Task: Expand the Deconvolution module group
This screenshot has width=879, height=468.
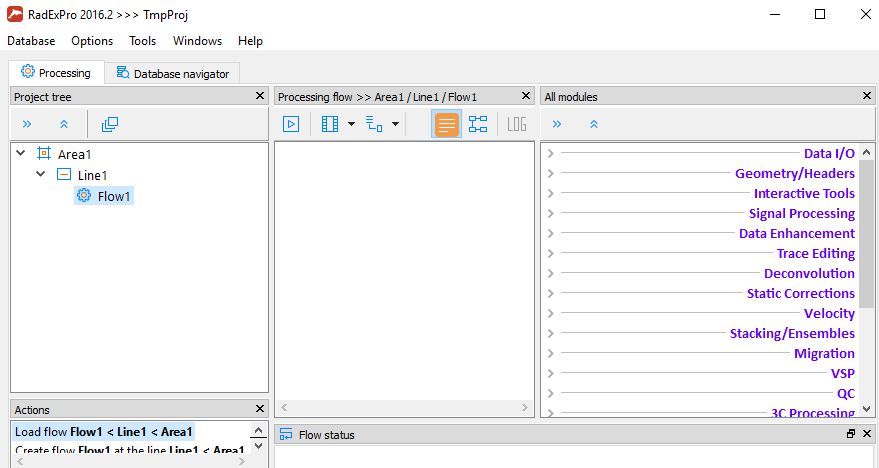Action: (550, 274)
